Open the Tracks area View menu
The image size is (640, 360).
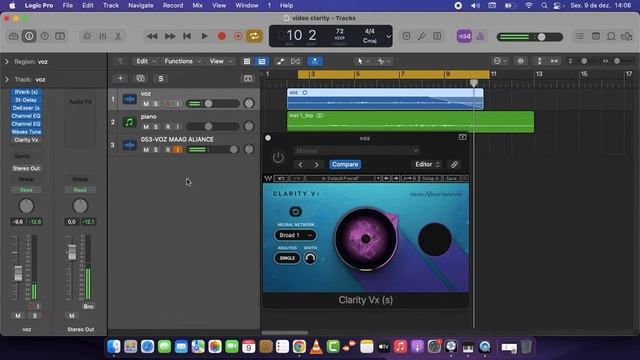[220, 61]
